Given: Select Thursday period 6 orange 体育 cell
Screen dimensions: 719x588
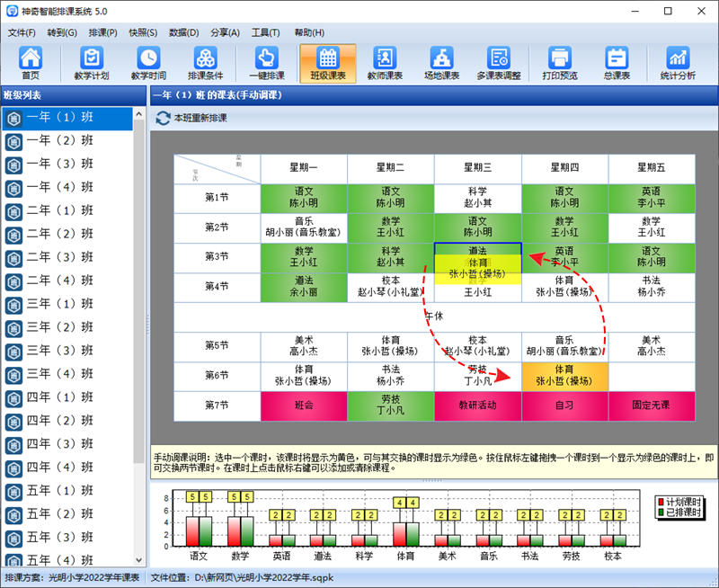Looking at the screenshot, I should [564, 376].
